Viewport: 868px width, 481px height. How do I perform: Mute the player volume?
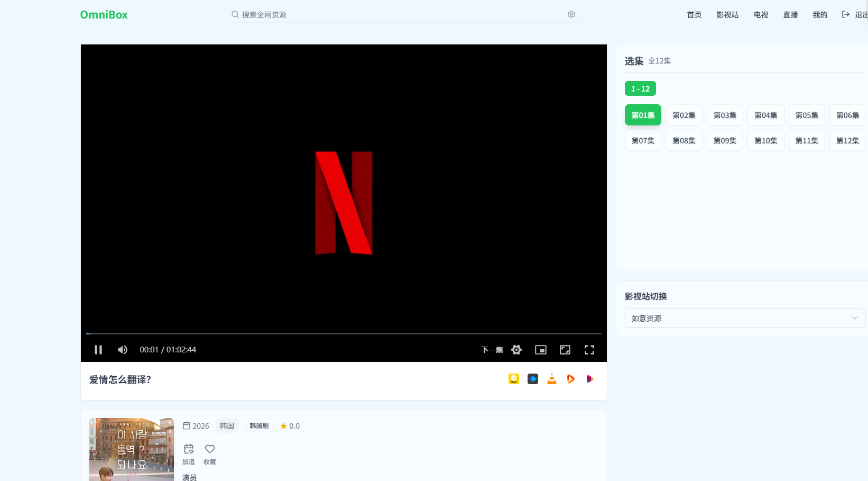coord(122,349)
